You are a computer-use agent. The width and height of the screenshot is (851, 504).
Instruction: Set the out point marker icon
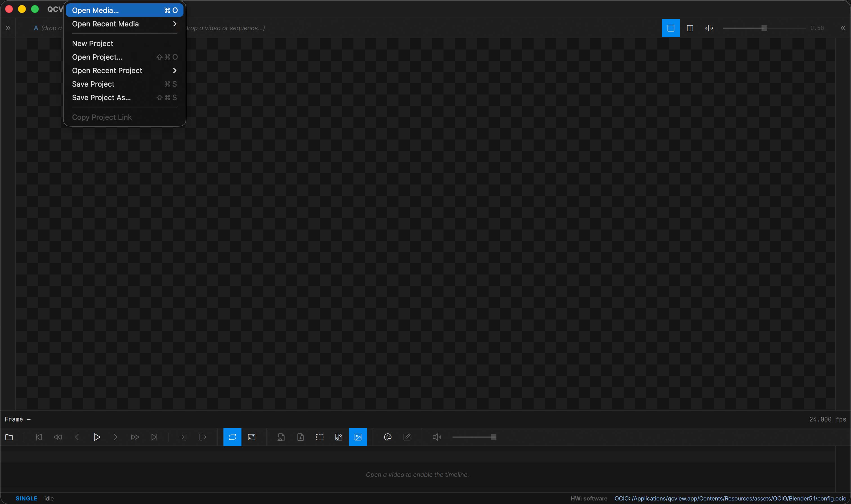pos(203,437)
